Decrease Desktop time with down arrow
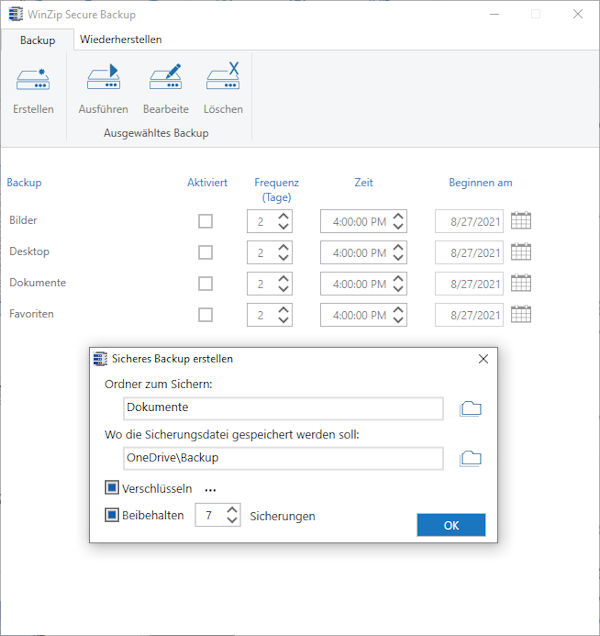The height and width of the screenshot is (636, 600). (398, 258)
